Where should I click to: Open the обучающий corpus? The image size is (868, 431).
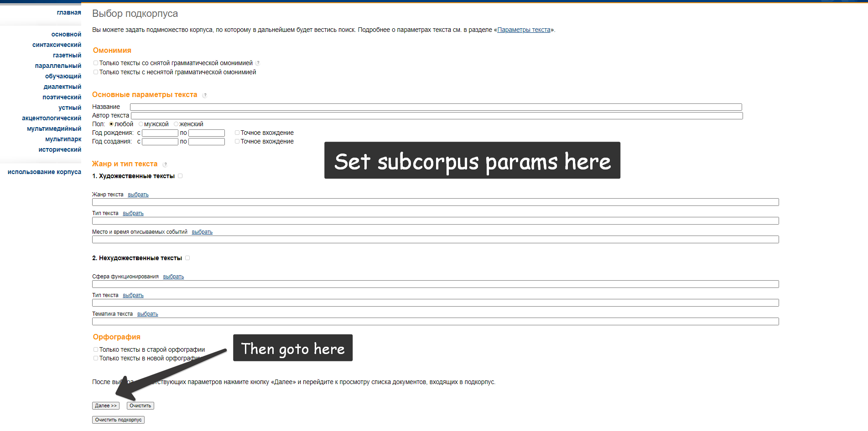pyautogui.click(x=63, y=76)
